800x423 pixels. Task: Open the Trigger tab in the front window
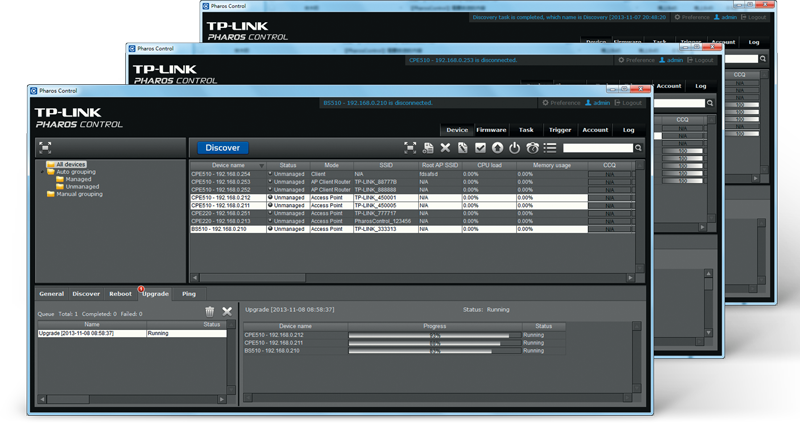(560, 130)
